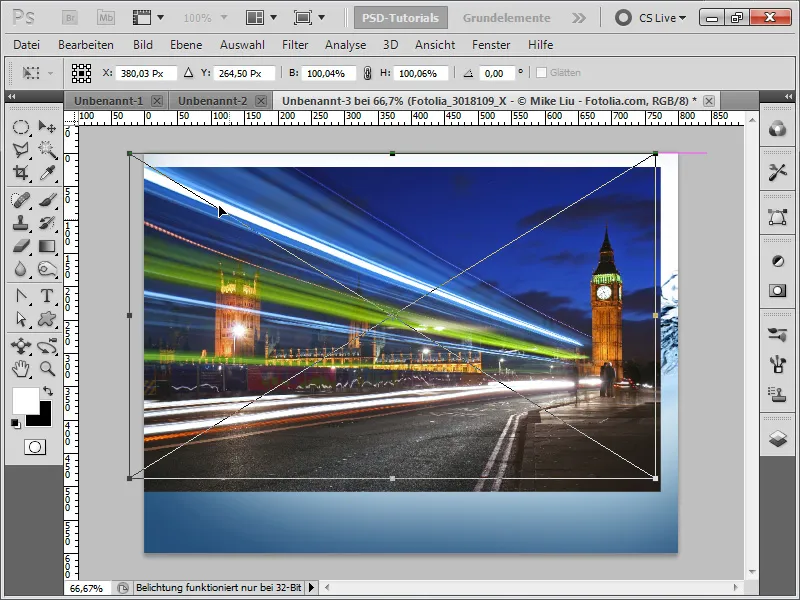Screen dimensions: 800x600
Task: Set the reference point location grid
Action: tap(81, 73)
